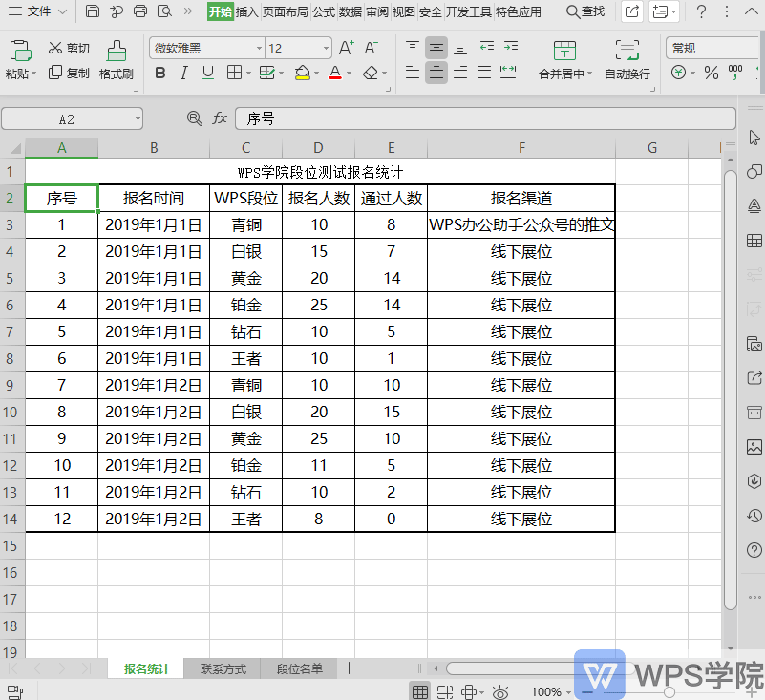Collapse the ribbon with up chevron
Image resolution: width=765 pixels, height=700 pixels.
pos(752,11)
